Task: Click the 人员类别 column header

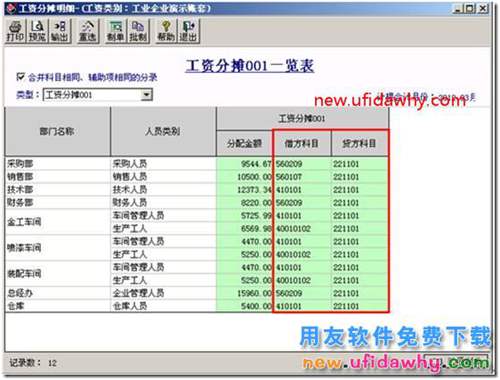Action: (163, 131)
